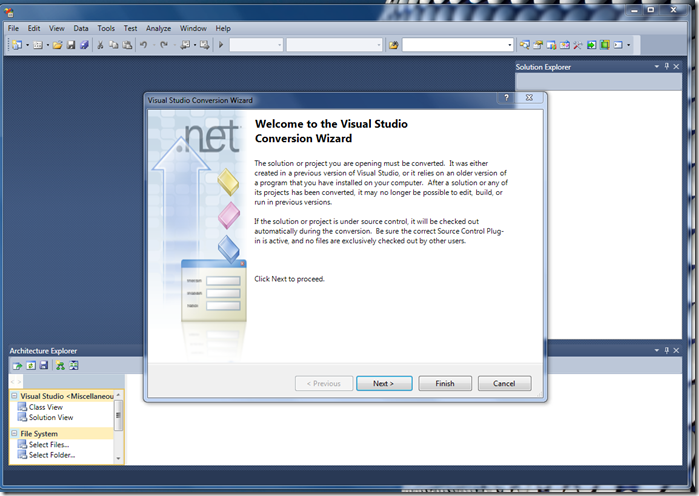Image resolution: width=699 pixels, height=496 pixels.
Task: Open the Analyze menu
Action: click(158, 28)
